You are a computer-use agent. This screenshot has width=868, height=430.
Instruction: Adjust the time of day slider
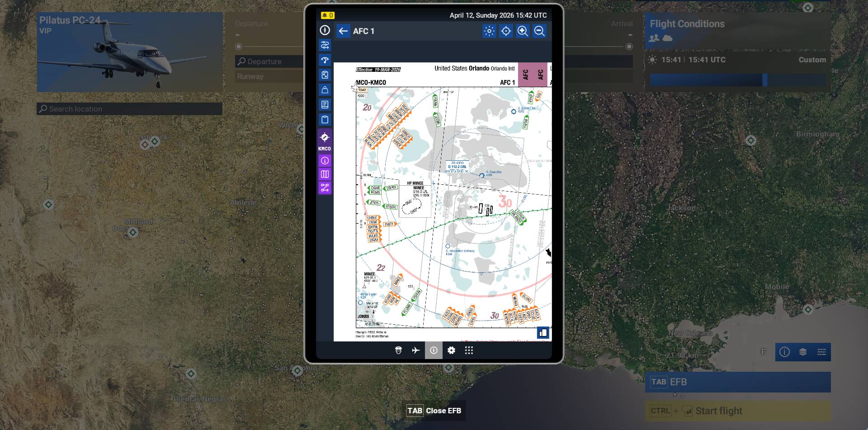tap(764, 80)
